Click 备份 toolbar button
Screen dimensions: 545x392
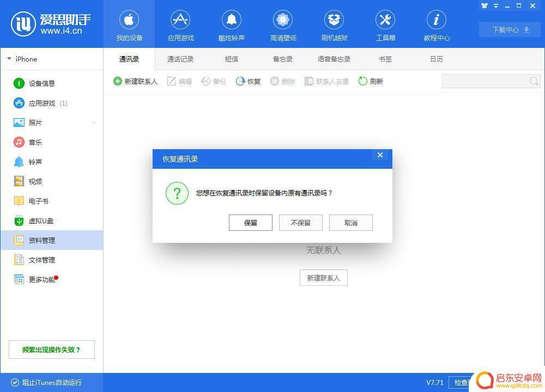click(x=214, y=81)
